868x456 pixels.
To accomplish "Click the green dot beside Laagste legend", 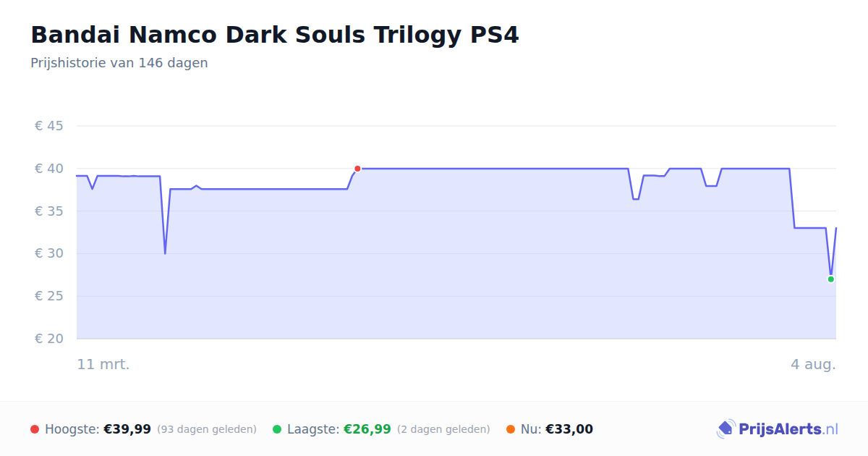I will pyautogui.click(x=277, y=429).
